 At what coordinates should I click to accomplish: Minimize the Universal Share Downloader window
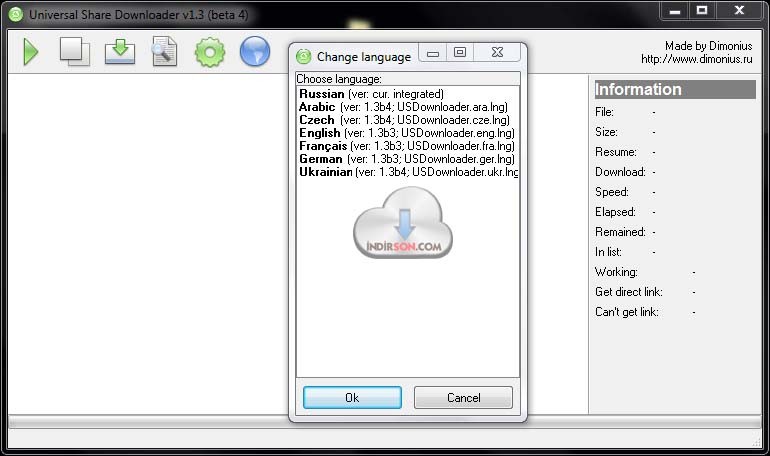pyautogui.click(x=675, y=10)
